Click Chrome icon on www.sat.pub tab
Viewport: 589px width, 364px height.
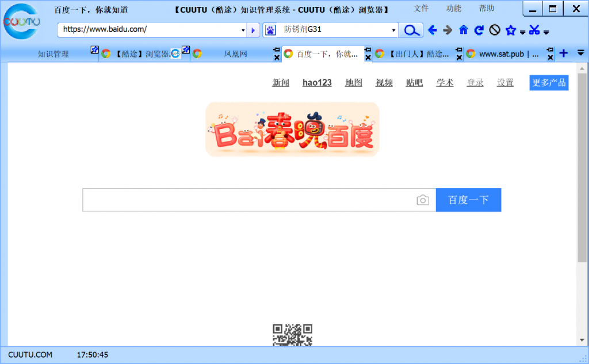click(x=471, y=53)
